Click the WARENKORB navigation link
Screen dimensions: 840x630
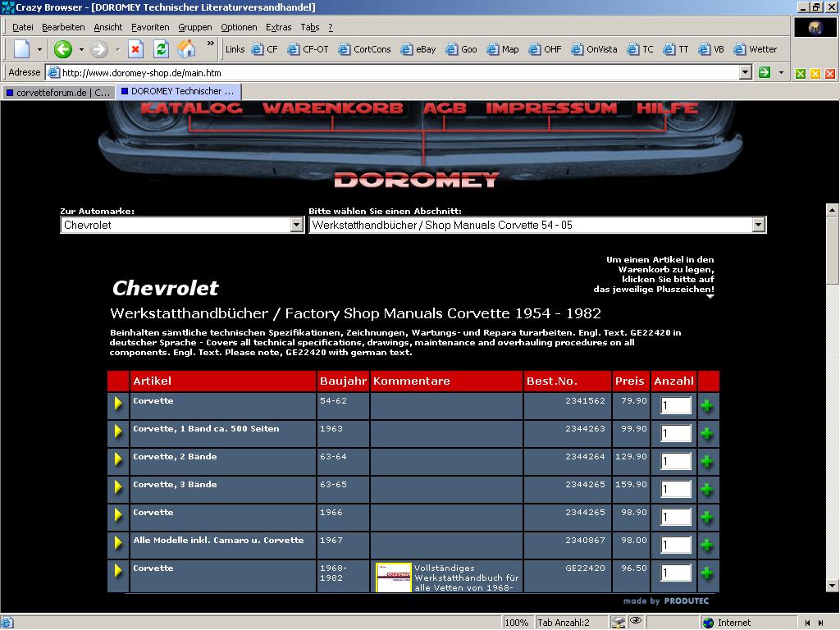click(333, 108)
